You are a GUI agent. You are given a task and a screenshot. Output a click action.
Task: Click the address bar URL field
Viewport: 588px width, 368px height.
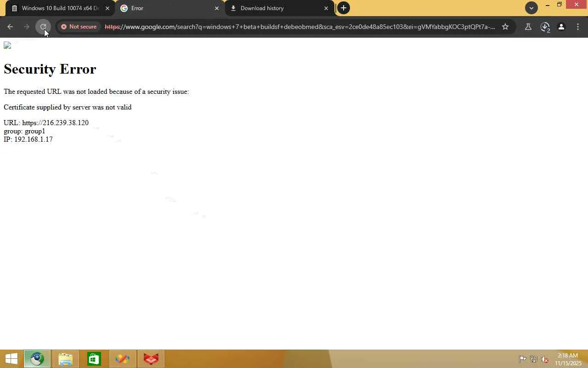pos(300,27)
